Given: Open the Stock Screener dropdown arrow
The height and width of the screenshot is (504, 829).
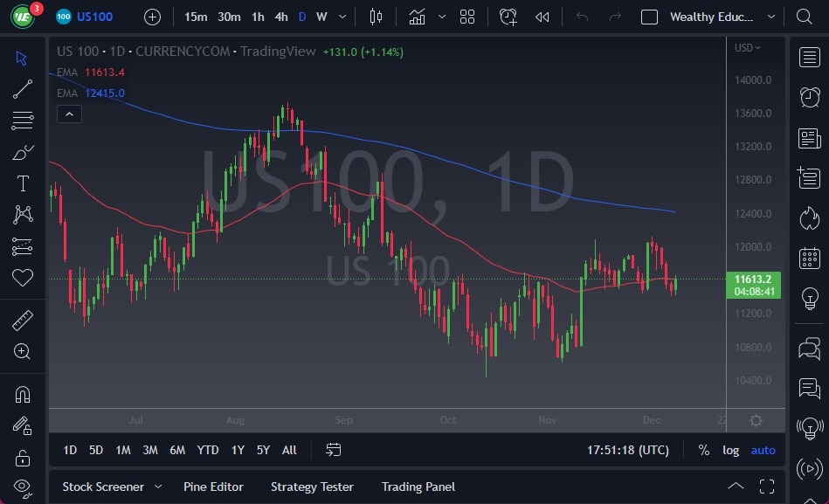Looking at the screenshot, I should 158,487.
